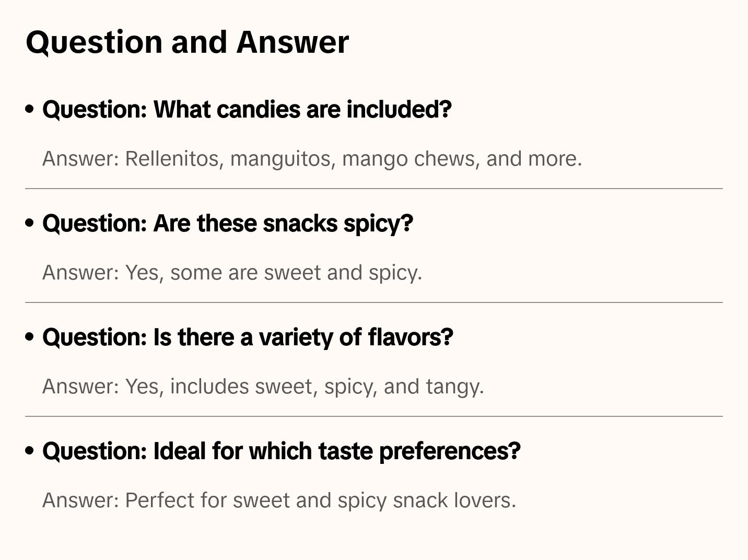Click the "some are sweet and spicy" answer
This screenshot has width=748, height=560.
coord(232,273)
